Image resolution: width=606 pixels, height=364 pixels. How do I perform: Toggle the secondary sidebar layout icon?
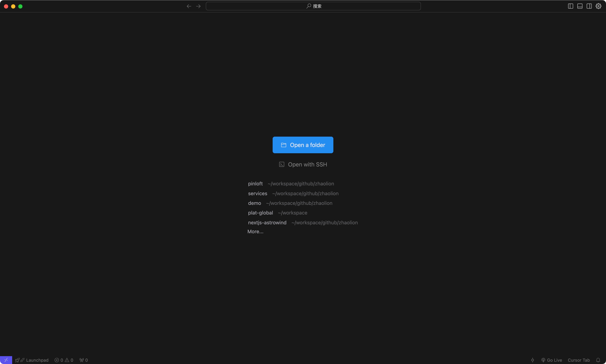point(589,6)
